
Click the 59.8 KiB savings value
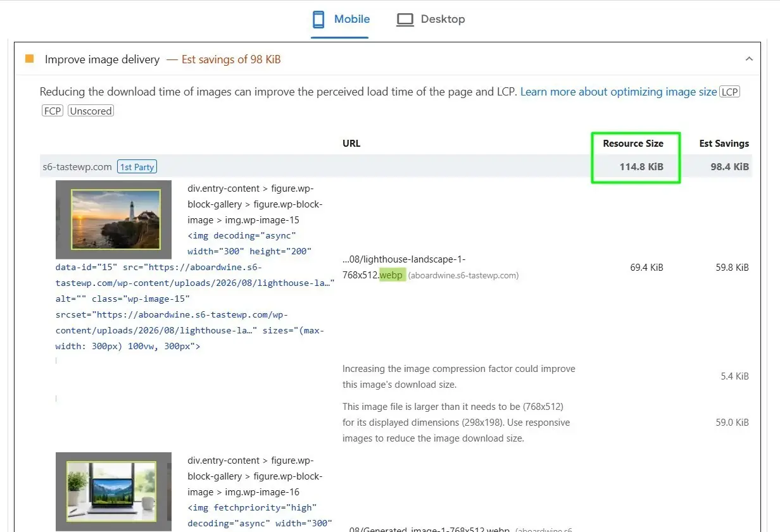(x=733, y=268)
